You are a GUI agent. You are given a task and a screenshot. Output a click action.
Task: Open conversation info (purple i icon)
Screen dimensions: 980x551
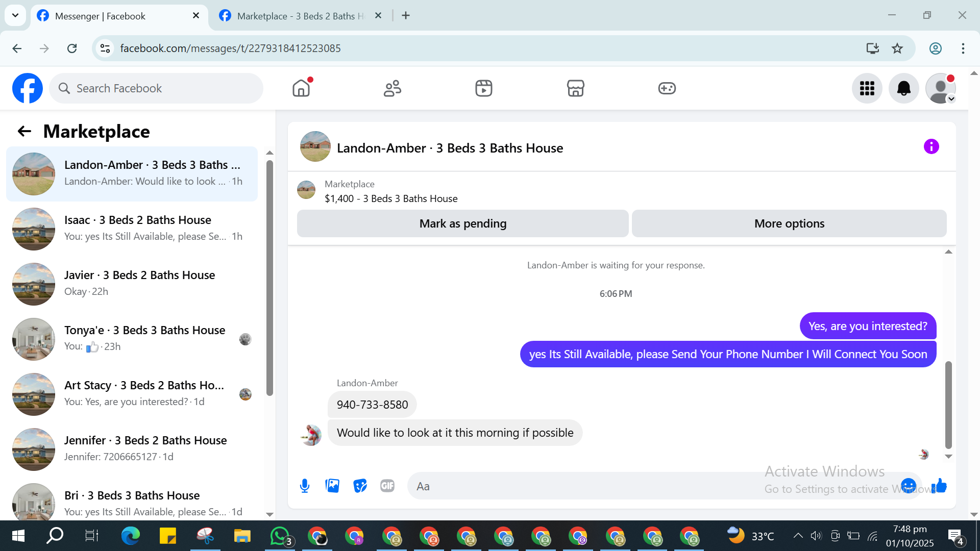[x=931, y=147]
